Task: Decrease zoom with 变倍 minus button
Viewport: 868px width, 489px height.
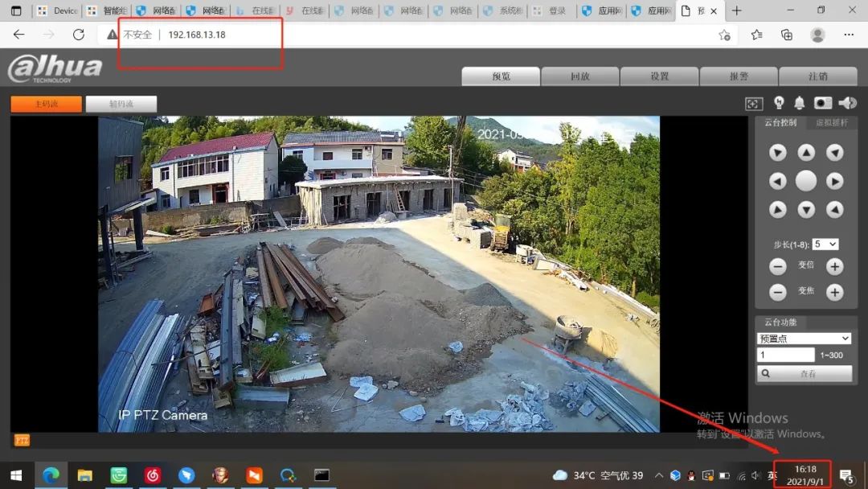Action: [x=778, y=266]
